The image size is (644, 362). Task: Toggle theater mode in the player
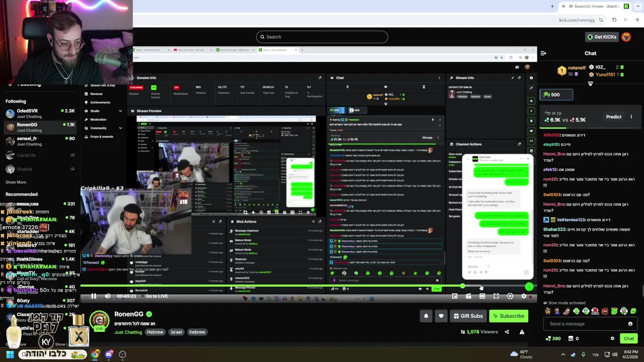pos(482,296)
